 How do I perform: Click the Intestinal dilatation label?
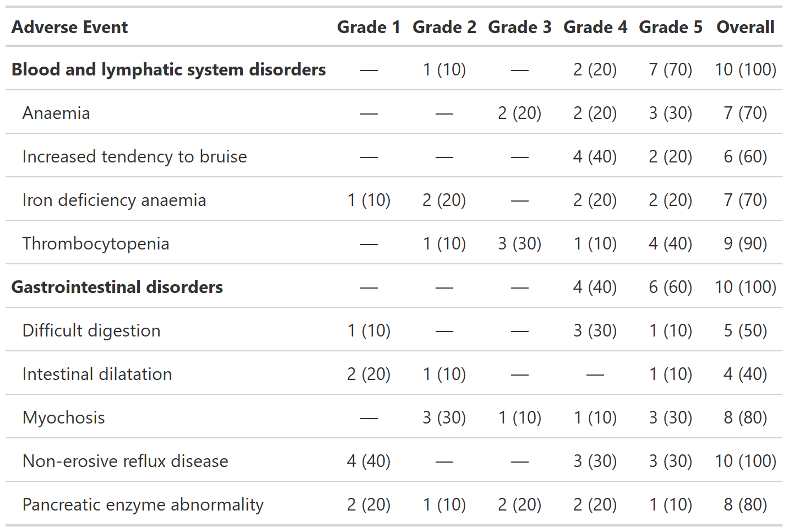pos(97,374)
